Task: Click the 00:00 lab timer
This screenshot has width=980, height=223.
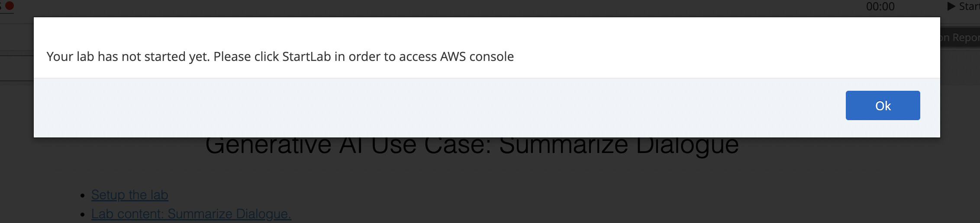Action: click(880, 6)
